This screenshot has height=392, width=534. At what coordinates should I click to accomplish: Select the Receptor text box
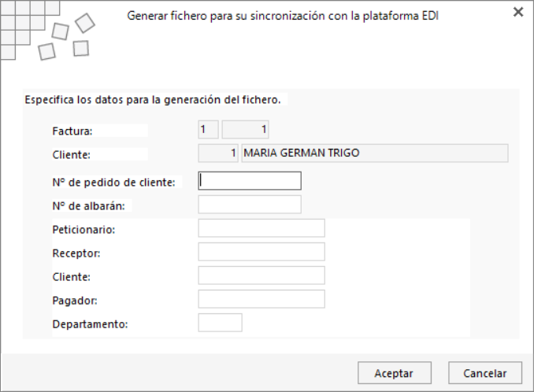tap(261, 252)
